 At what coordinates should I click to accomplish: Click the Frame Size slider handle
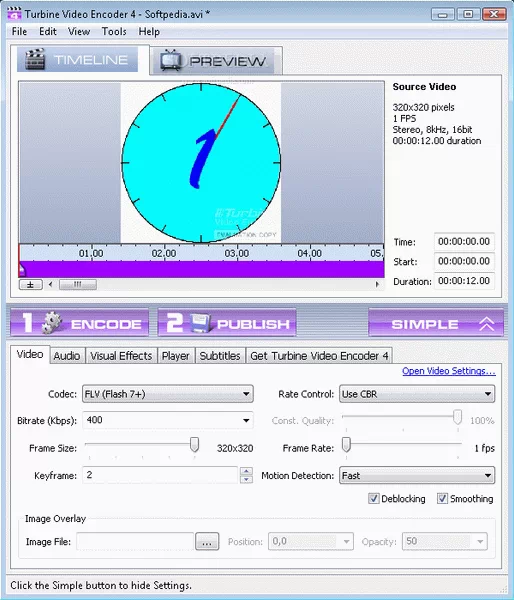[x=194, y=445]
